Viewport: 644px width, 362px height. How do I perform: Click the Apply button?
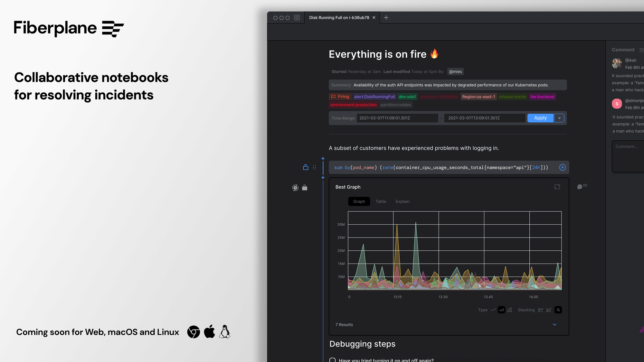tap(540, 118)
